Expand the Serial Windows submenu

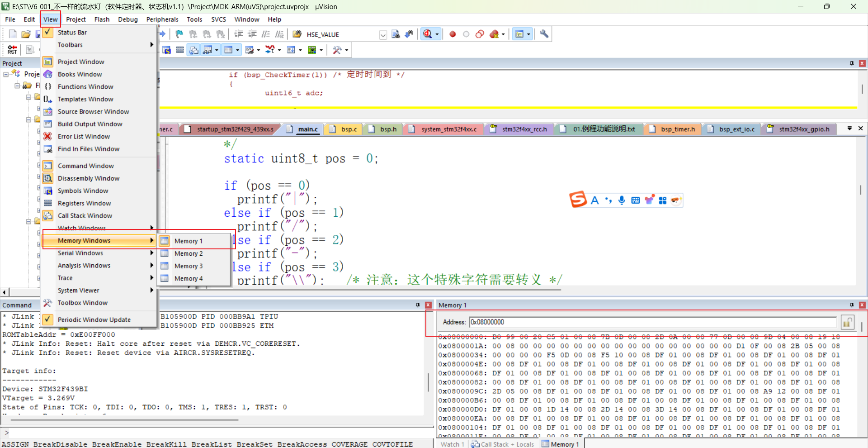(99, 253)
